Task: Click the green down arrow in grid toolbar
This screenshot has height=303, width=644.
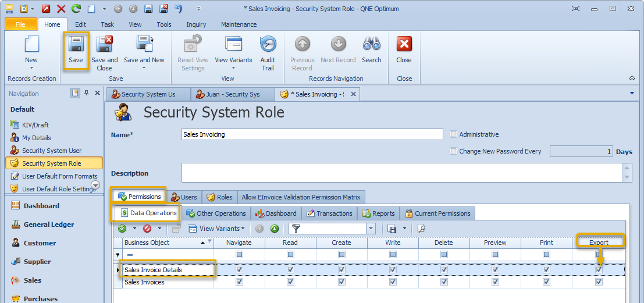Action: 275,229
